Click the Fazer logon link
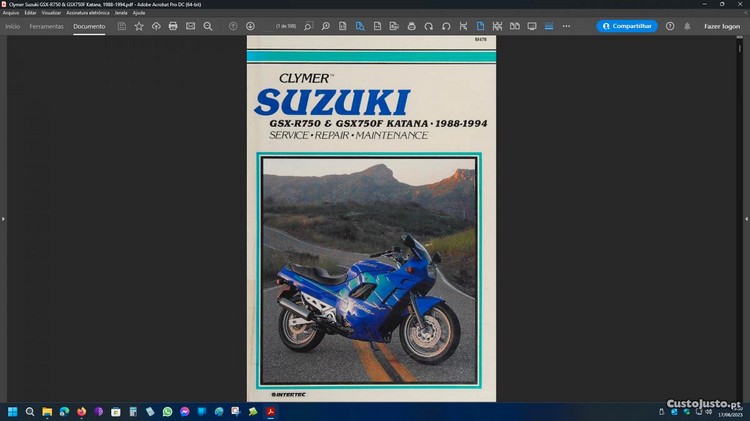750x421 pixels. (721, 26)
